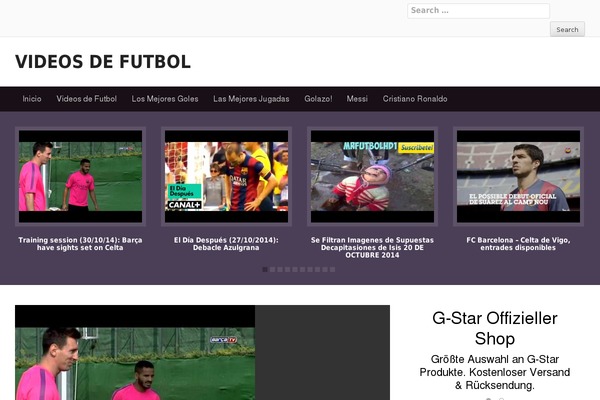This screenshot has width=600, height=400.
Task: Open the 'FC Barcelona - Celta de Vigo' title link
Action: point(518,244)
